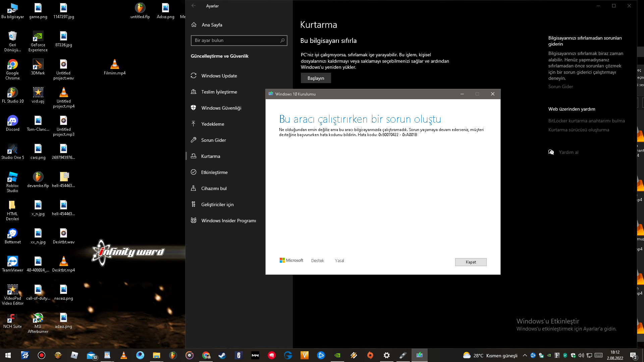Open Etkinleştirme settings page

[x=214, y=172]
